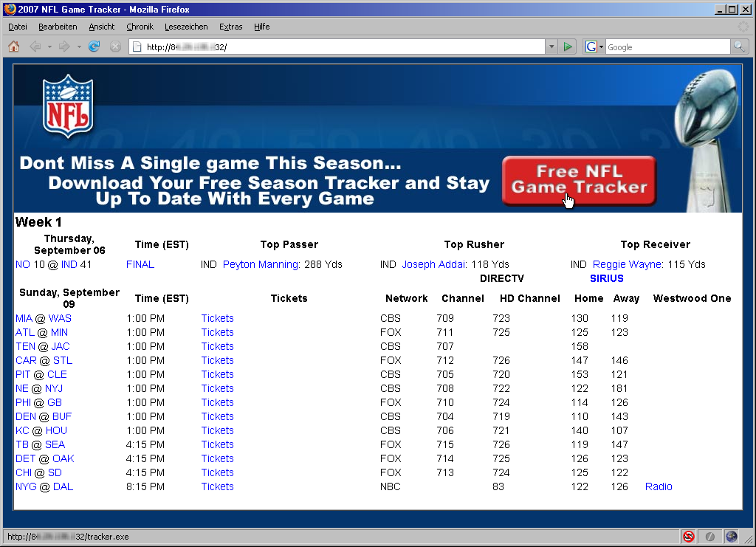The width and height of the screenshot is (756, 547).
Task: Click status bar URL ending tracker.exe
Action: pos(68,536)
